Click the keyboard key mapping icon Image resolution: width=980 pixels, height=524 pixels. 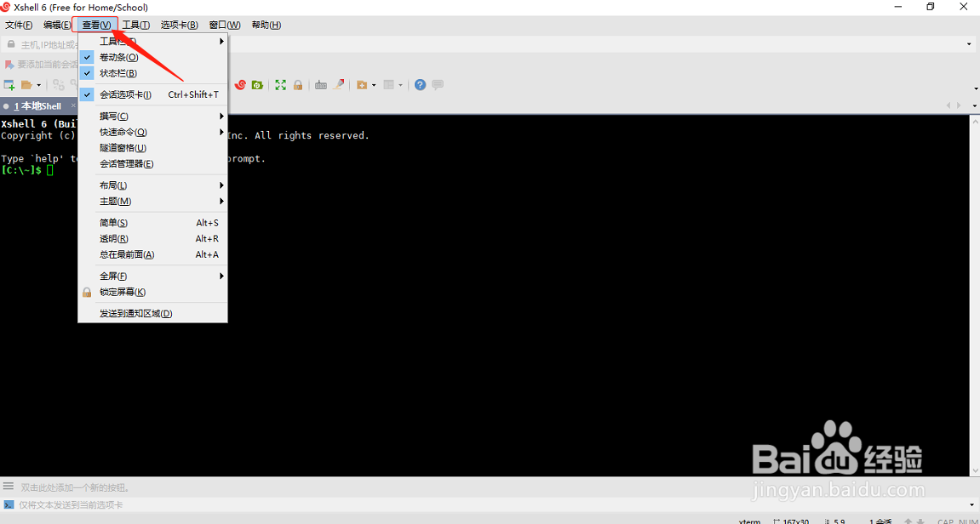[x=321, y=85]
